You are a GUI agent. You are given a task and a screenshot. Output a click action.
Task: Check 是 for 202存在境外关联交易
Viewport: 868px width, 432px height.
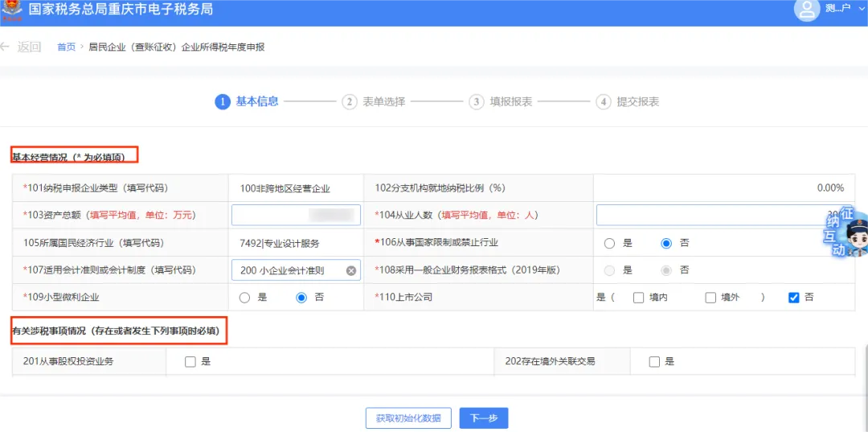tap(654, 362)
